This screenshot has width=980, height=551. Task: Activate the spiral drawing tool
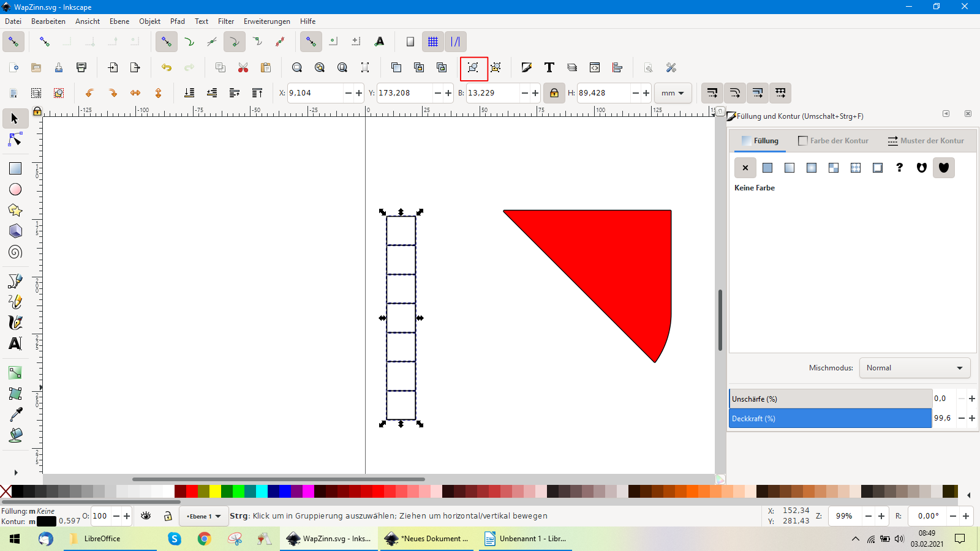click(15, 252)
